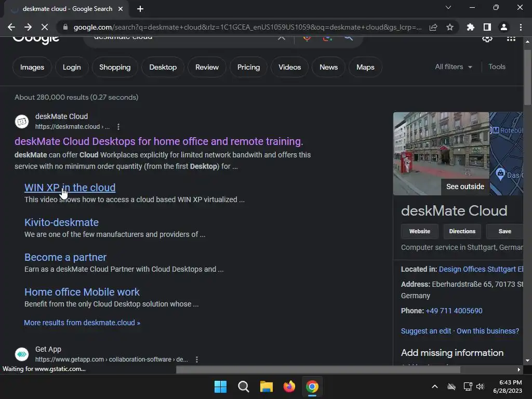Open Google apps grid icon
The height and width of the screenshot is (399, 532).
coord(511,38)
